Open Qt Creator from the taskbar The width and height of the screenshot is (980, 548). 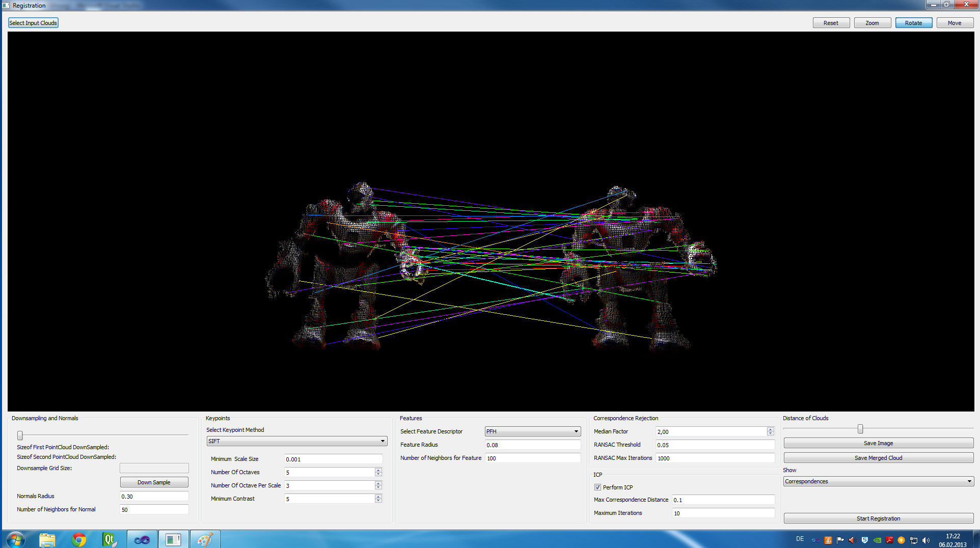tap(110, 539)
